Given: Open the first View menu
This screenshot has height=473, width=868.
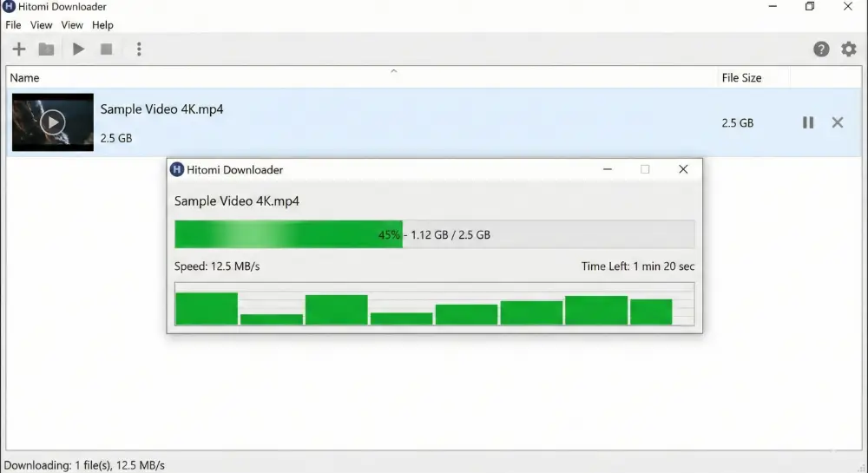Looking at the screenshot, I should tap(41, 25).
